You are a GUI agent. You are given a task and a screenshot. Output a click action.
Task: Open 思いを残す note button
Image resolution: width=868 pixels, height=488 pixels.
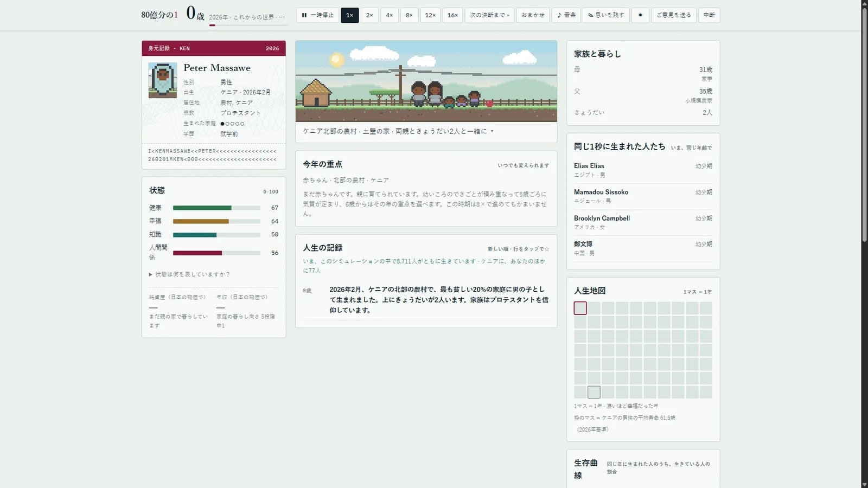tap(607, 15)
